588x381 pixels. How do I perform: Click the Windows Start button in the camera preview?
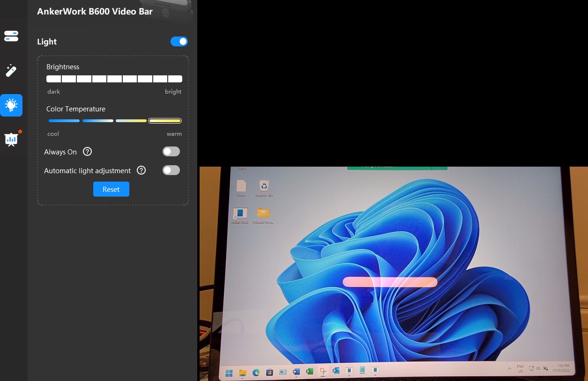[229, 373]
